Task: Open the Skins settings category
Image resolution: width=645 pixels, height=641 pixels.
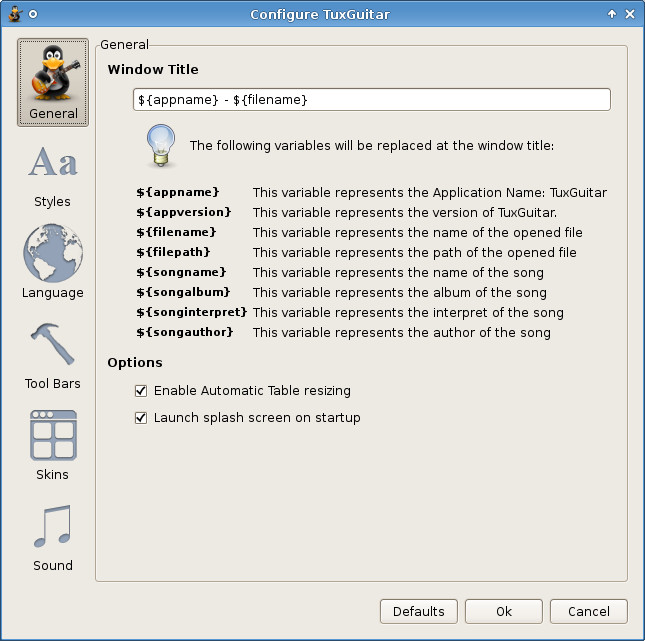Action: tap(53, 445)
